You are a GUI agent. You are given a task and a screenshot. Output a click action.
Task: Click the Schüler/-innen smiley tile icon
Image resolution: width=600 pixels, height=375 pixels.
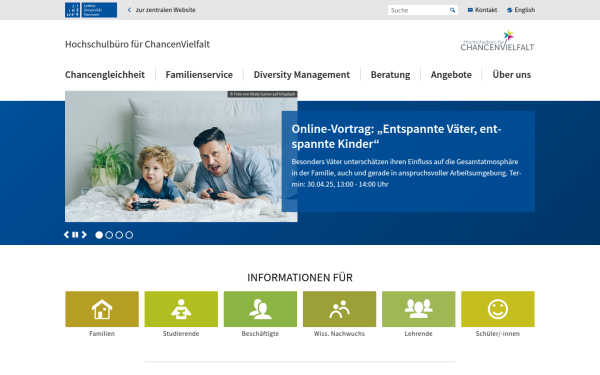click(x=498, y=309)
